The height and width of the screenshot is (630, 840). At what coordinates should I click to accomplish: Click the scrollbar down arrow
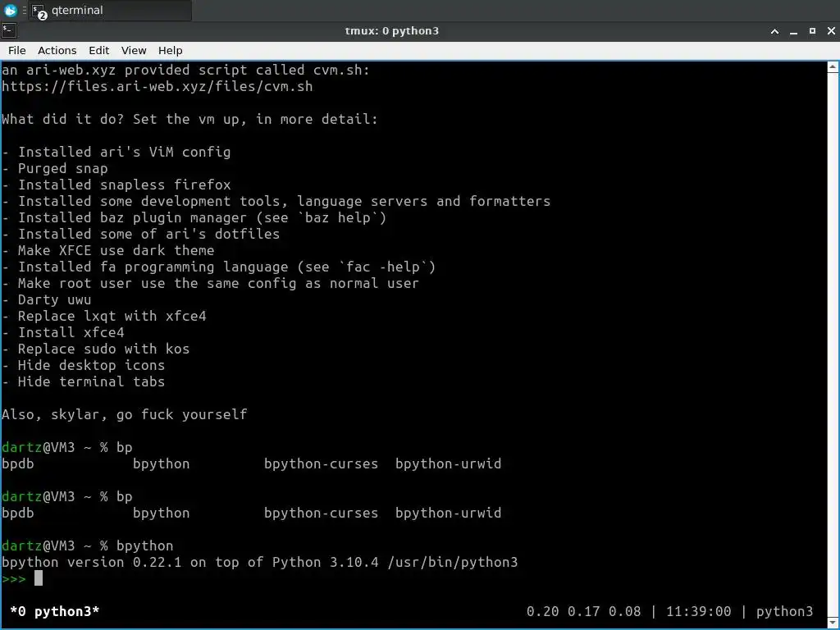point(833,623)
